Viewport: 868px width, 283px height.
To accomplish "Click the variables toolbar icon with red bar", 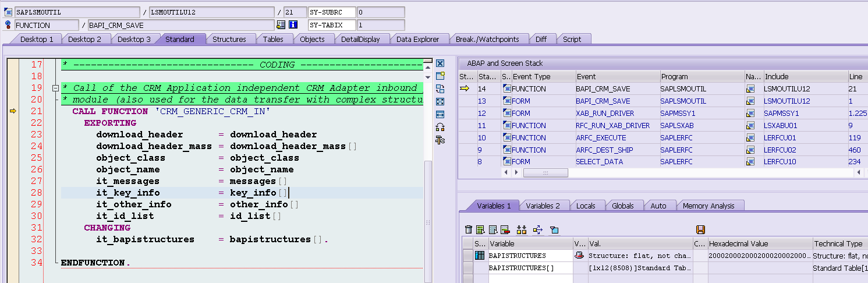I will point(505,229).
